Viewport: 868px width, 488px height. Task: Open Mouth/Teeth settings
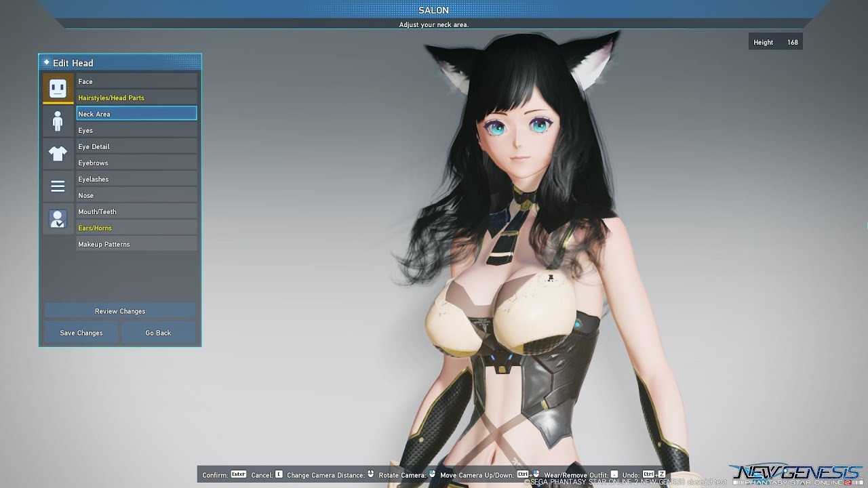click(x=136, y=211)
